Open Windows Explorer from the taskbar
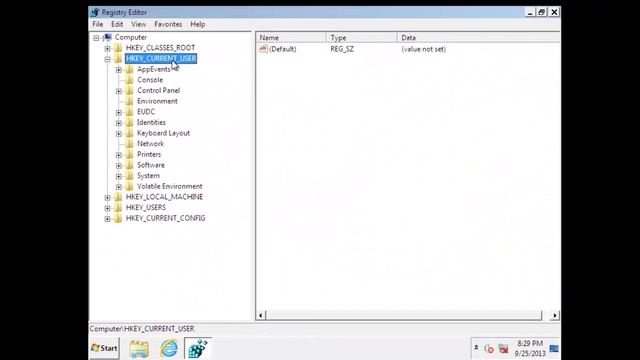Image resolution: width=640 pixels, height=360 pixels. pyautogui.click(x=139, y=349)
